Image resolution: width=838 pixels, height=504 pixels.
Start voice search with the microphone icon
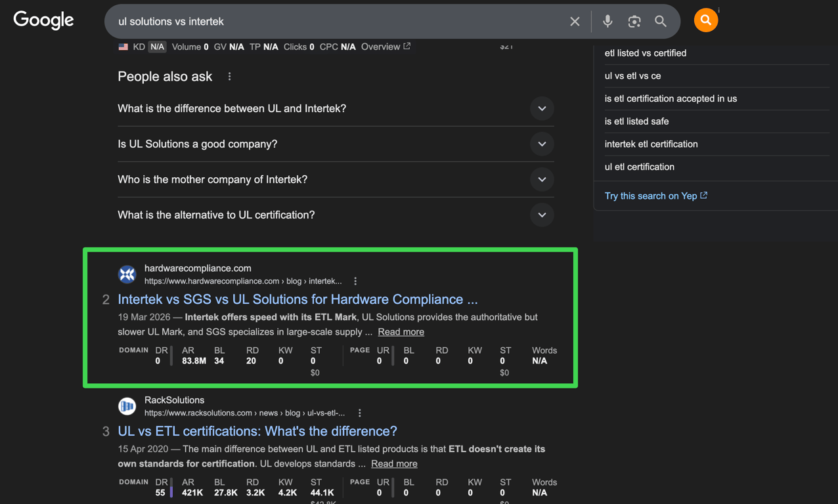point(607,21)
